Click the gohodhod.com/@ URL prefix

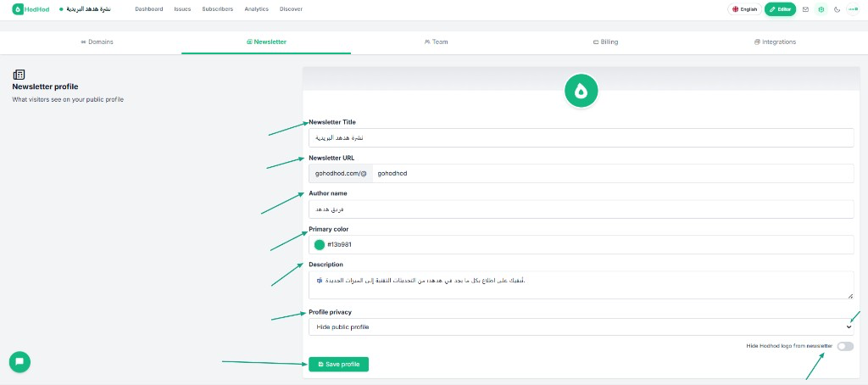click(341, 173)
